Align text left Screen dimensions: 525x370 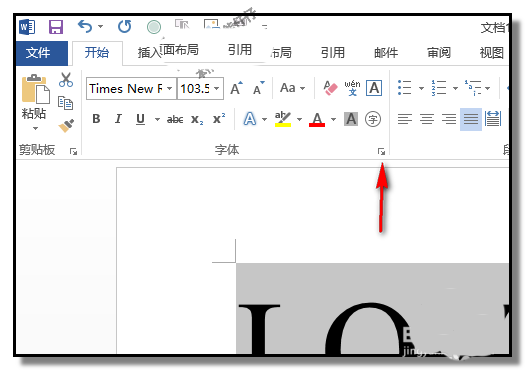click(405, 119)
